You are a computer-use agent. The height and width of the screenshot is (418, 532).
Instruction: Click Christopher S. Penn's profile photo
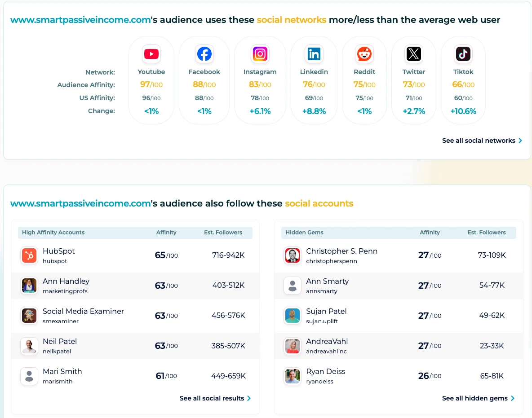[x=293, y=255]
